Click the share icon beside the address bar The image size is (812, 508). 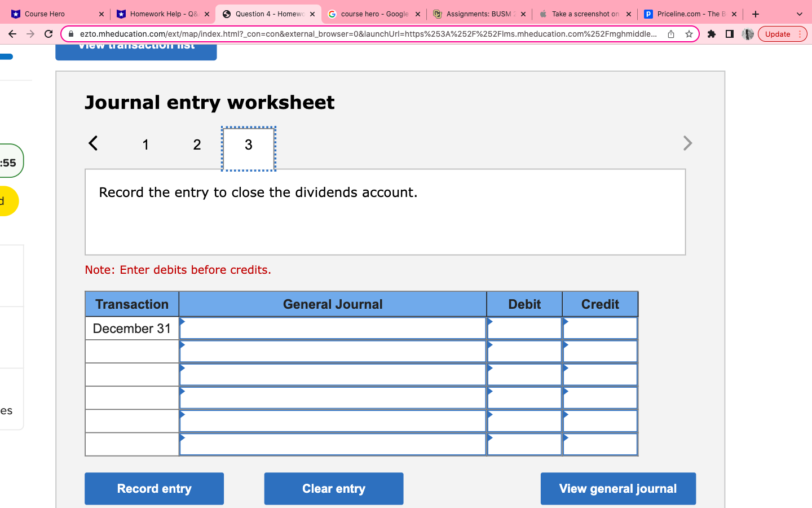click(670, 34)
